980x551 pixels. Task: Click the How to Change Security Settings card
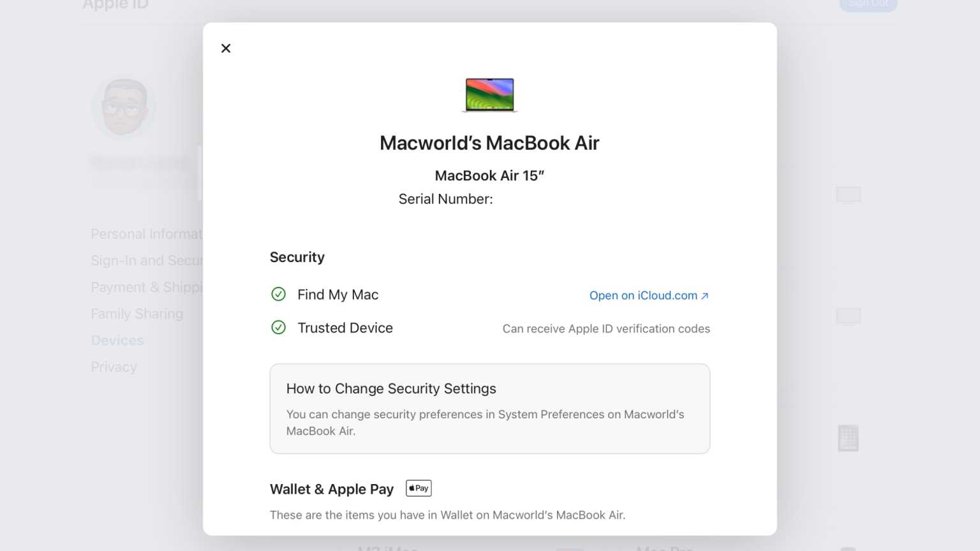pyautogui.click(x=489, y=408)
